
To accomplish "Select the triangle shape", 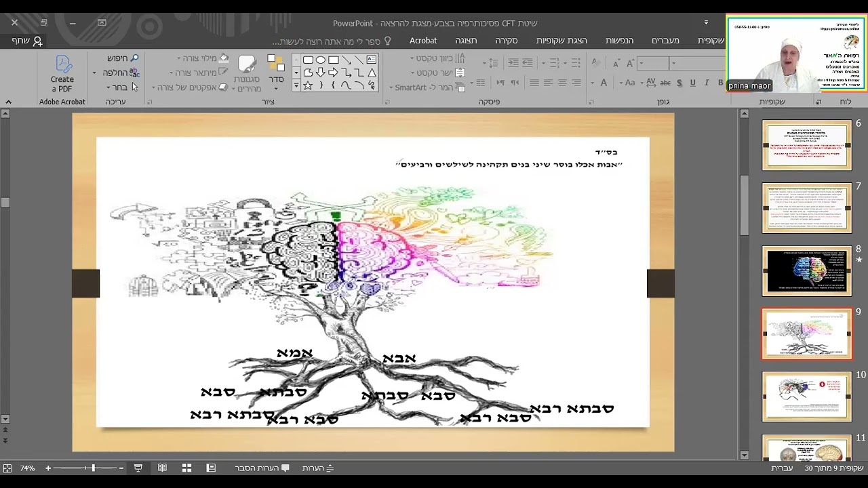I will pos(371,73).
